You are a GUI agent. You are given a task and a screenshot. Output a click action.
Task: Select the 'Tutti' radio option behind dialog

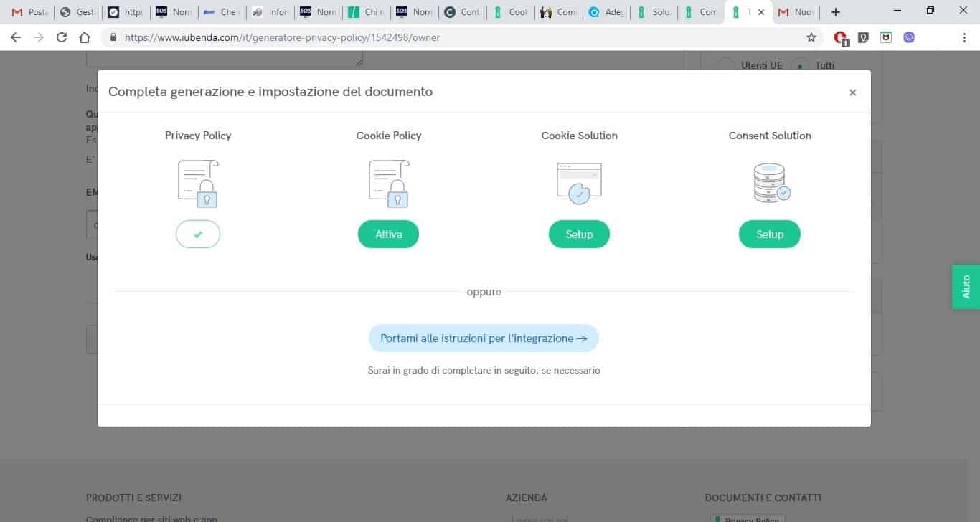(800, 65)
